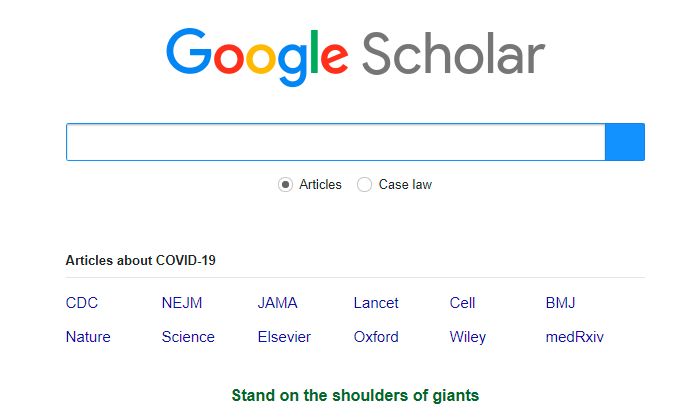Open the Cell articles link

click(463, 303)
